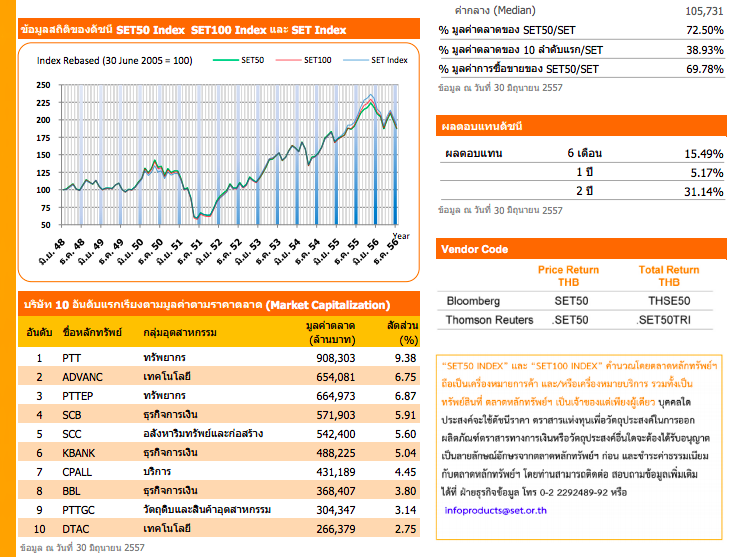Click the Year axis label
733x557 pixels.
[401, 236]
